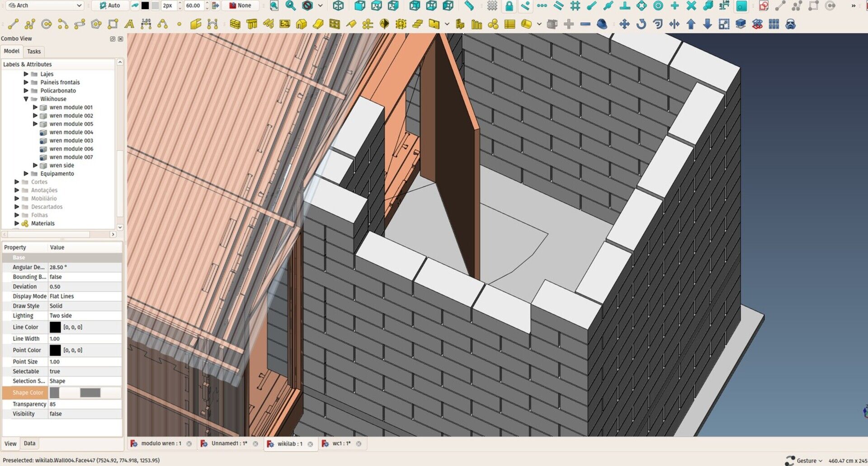The image size is (868, 466).
Task: Click the Roof tool icon
Action: 351,24
